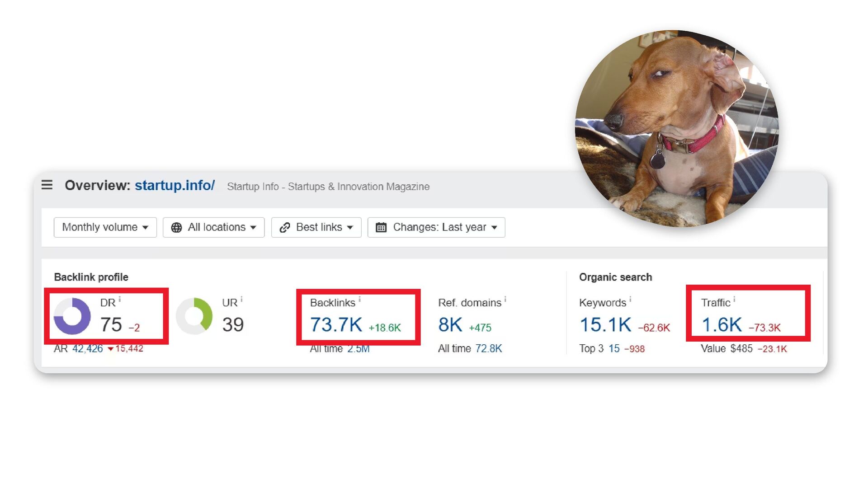Click the Traffic info icon
The width and height of the screenshot is (868, 488).
coord(734,300)
